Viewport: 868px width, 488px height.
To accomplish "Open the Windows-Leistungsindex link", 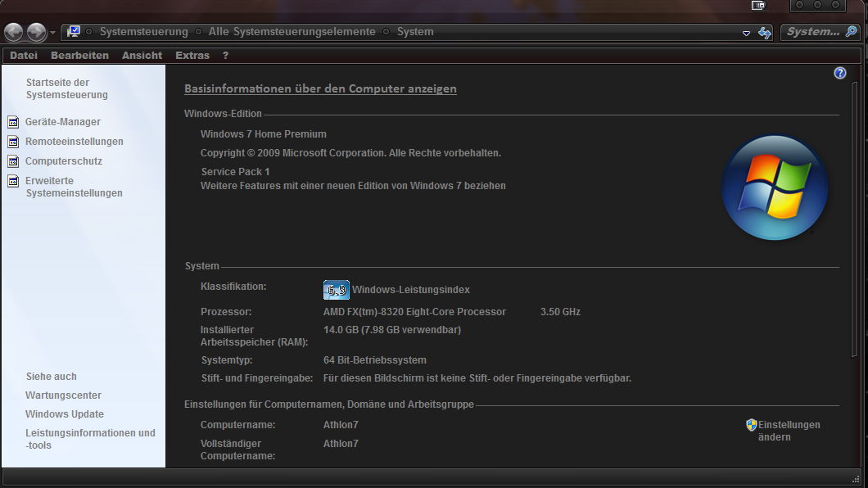I will (411, 289).
